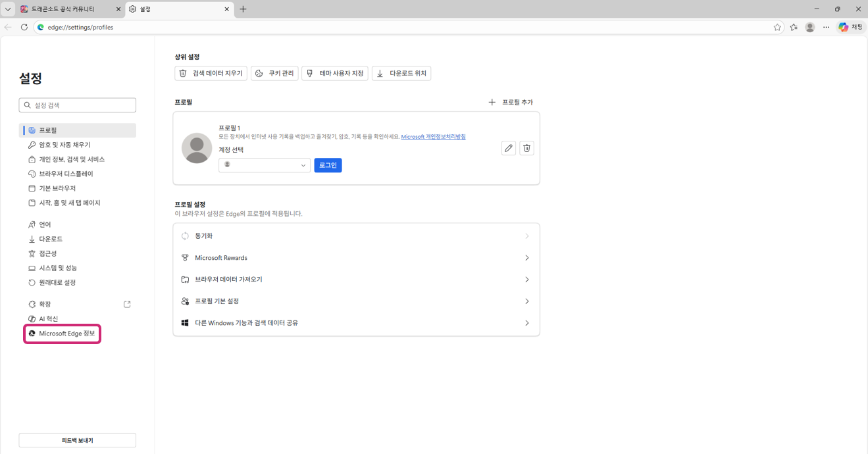Expand the Microsoft Rewards row
The image size is (868, 454).
pyautogui.click(x=356, y=258)
